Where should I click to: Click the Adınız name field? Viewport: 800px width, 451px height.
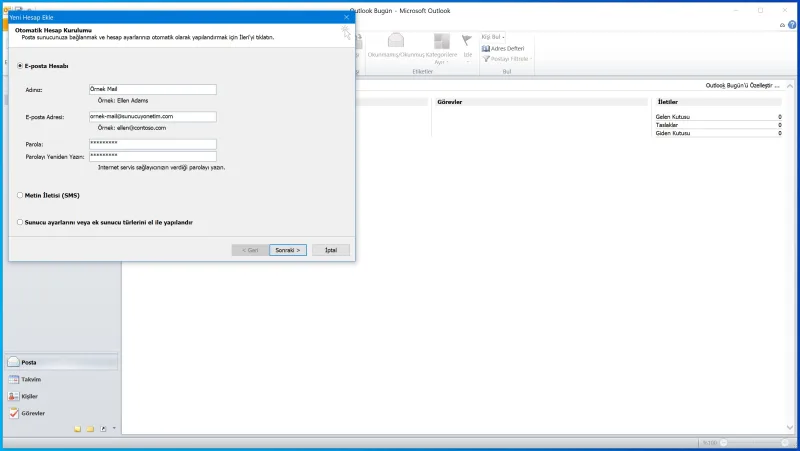click(x=153, y=89)
